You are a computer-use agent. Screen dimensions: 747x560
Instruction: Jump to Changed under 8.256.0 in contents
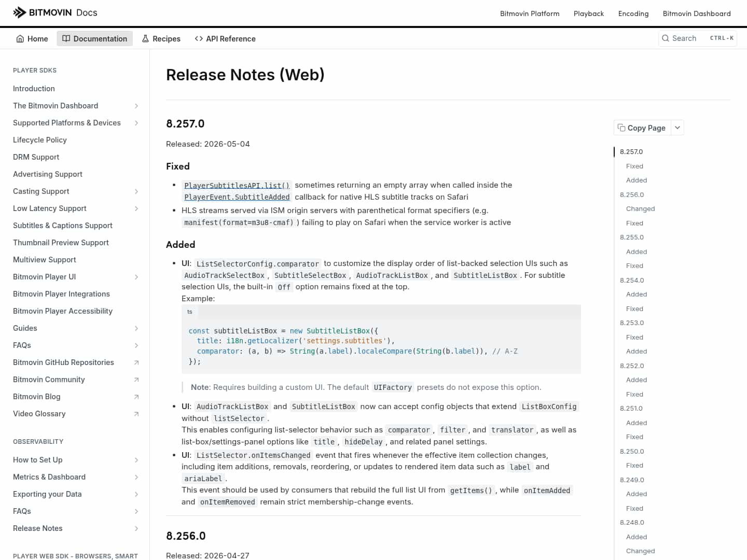641,209
